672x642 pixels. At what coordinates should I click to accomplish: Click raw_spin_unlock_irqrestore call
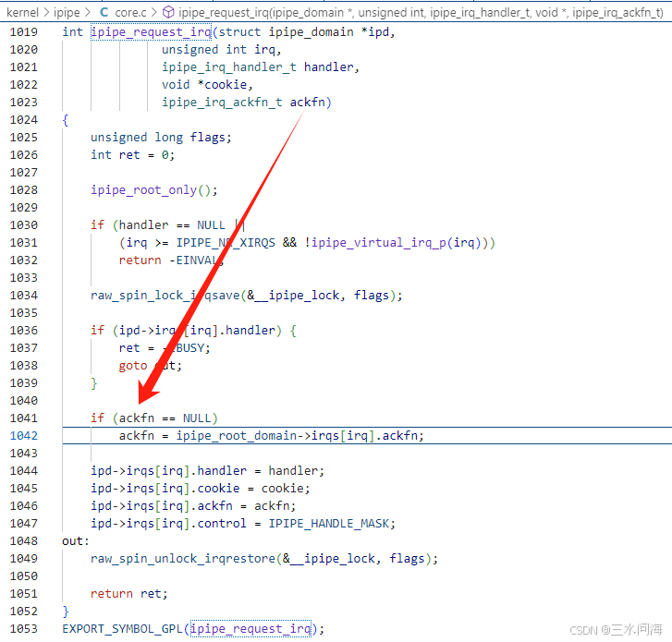pyautogui.click(x=183, y=559)
